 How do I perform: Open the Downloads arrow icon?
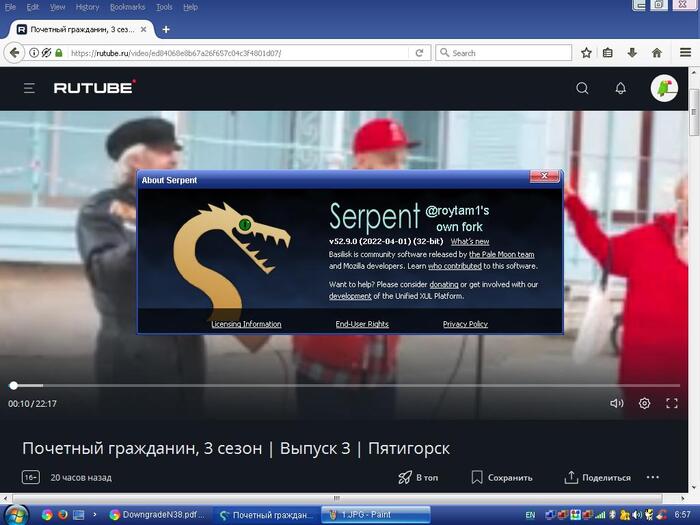632,53
